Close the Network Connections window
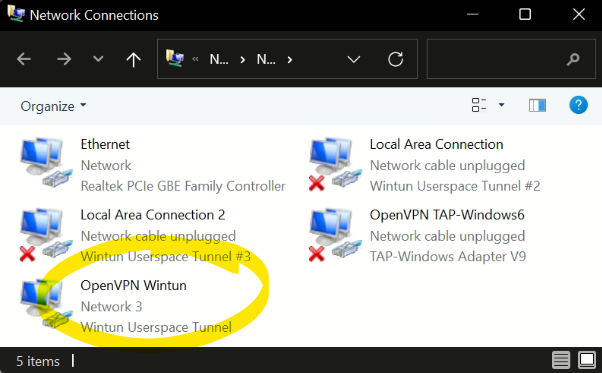 579,15
